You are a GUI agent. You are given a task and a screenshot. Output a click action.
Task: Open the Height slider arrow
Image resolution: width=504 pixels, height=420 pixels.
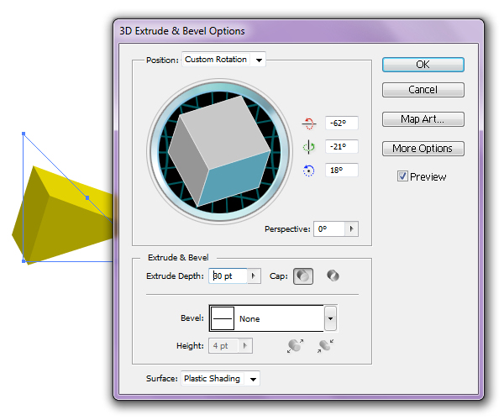(x=245, y=346)
